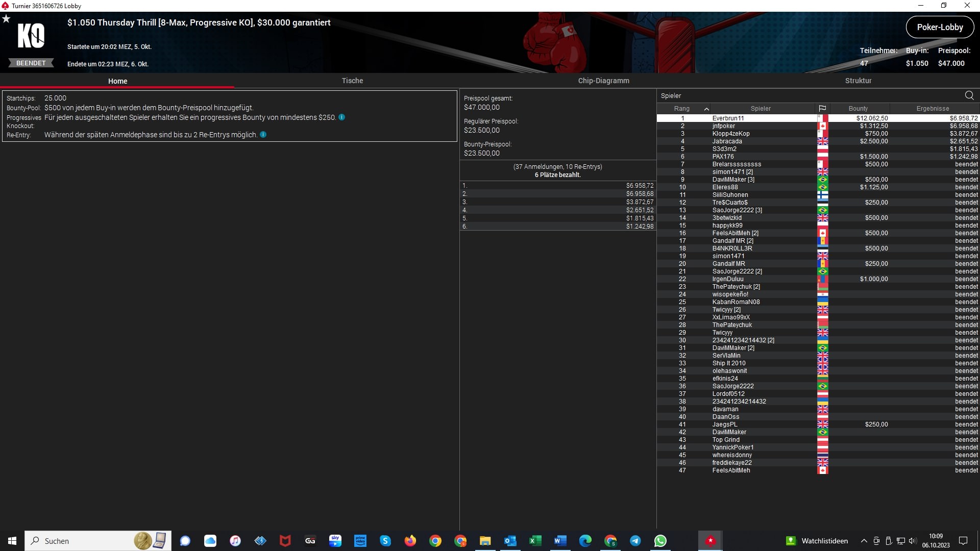Open PokerStars icon in the taskbar
This screenshot has height=551, width=980.
(710, 541)
